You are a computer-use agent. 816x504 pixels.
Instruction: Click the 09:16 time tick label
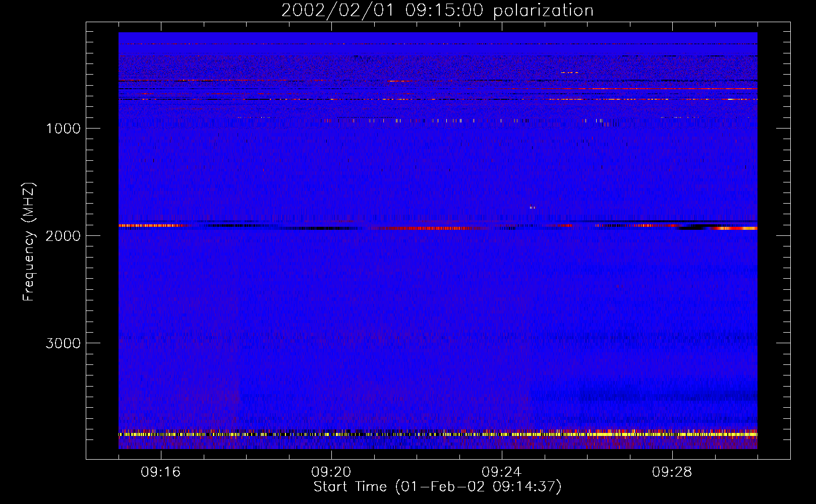161,472
